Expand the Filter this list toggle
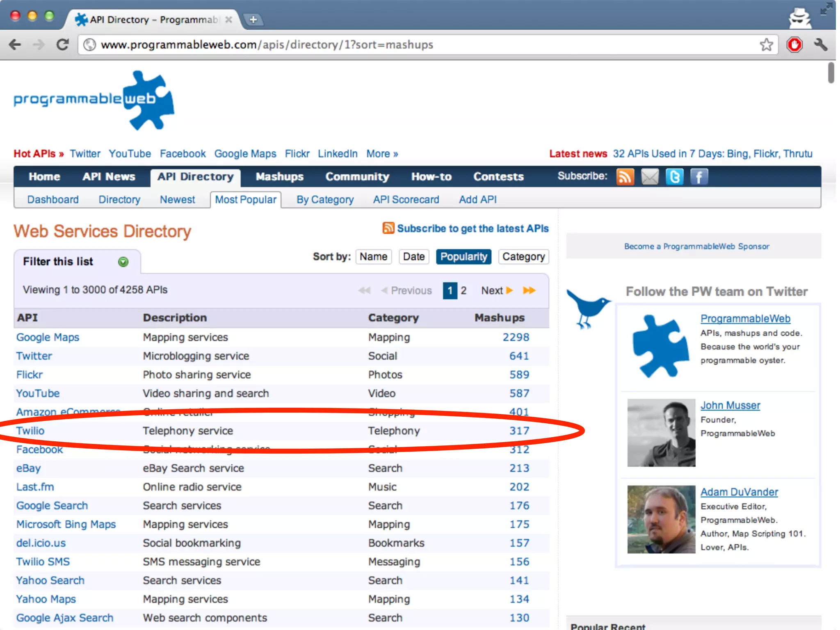Image resolution: width=840 pixels, height=630 pixels. click(x=123, y=262)
